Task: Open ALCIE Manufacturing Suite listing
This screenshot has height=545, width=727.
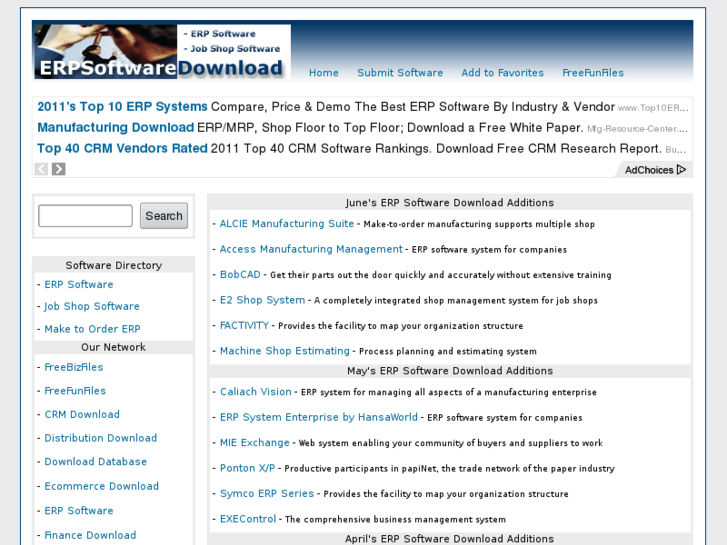Action: [287, 224]
